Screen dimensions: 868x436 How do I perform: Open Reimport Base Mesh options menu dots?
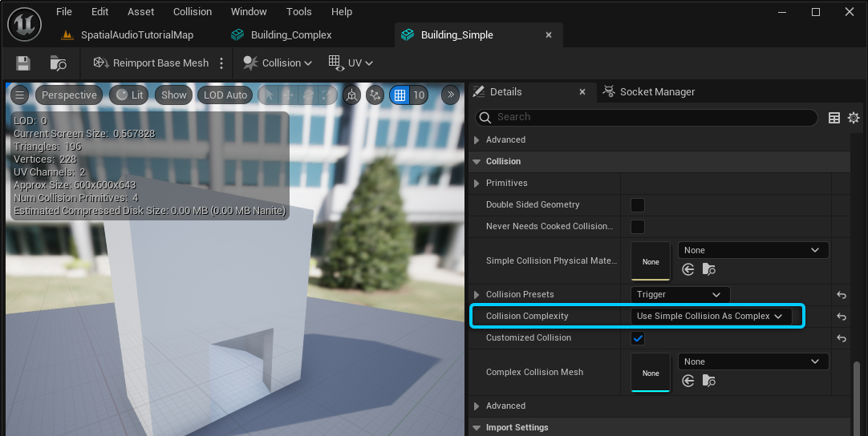222,63
